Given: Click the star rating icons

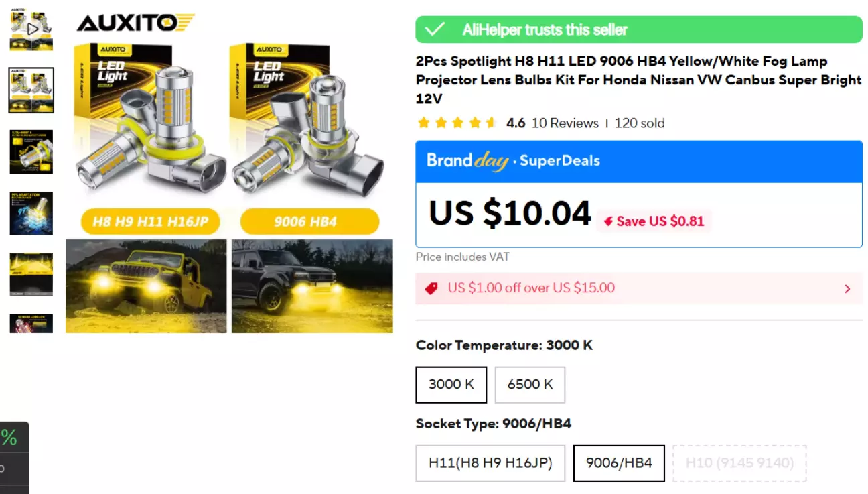Looking at the screenshot, I should 456,123.
